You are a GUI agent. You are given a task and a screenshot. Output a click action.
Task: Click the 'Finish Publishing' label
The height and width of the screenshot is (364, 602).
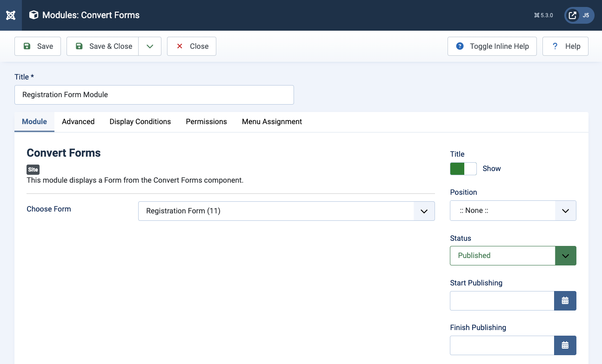point(478,328)
